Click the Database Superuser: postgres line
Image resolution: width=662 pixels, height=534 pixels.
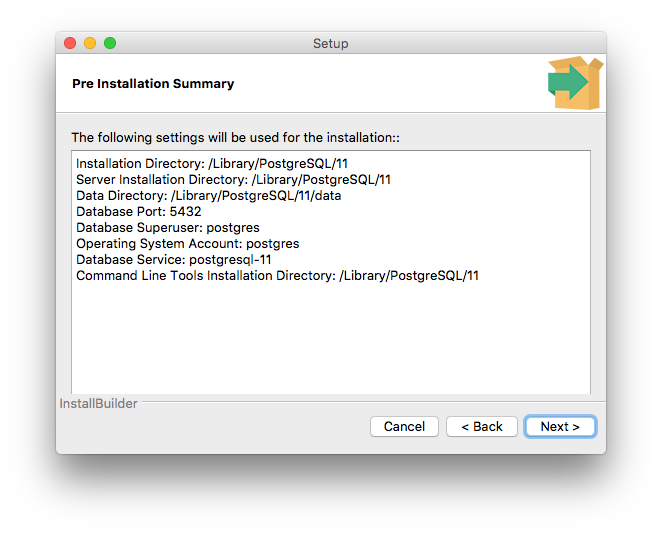(x=168, y=228)
